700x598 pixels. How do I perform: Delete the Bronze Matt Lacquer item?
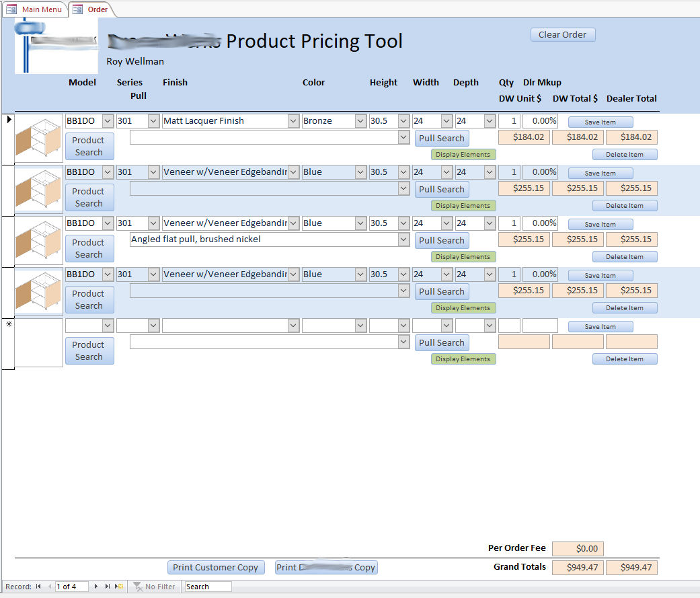[625, 155]
